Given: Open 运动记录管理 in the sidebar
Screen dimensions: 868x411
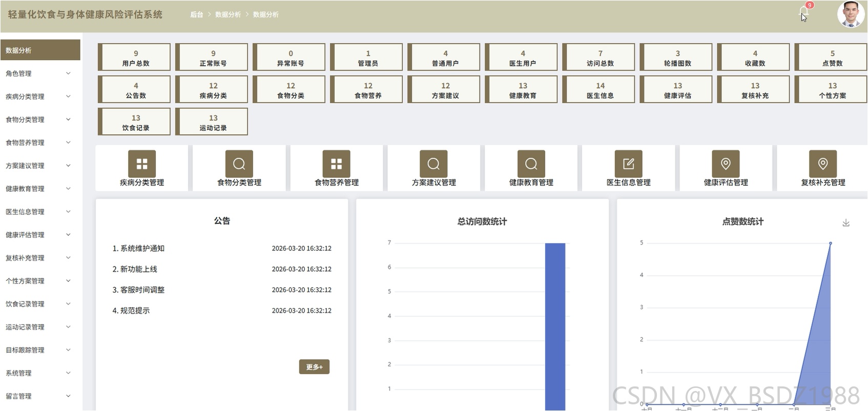Looking at the screenshot, I should click(40, 327).
